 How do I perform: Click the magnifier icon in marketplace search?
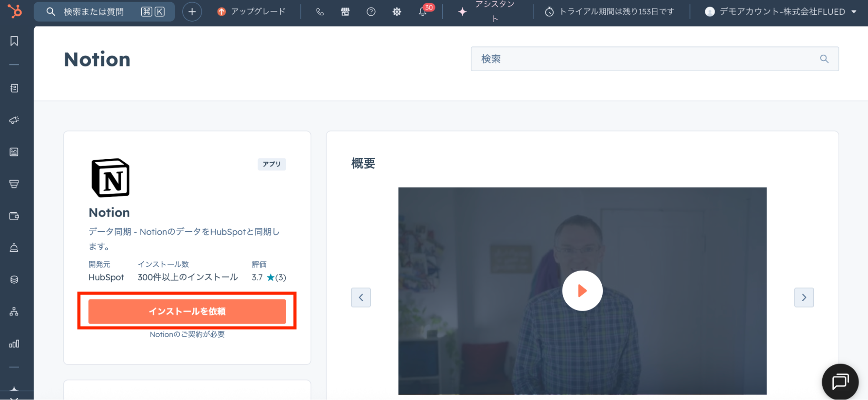pos(824,59)
